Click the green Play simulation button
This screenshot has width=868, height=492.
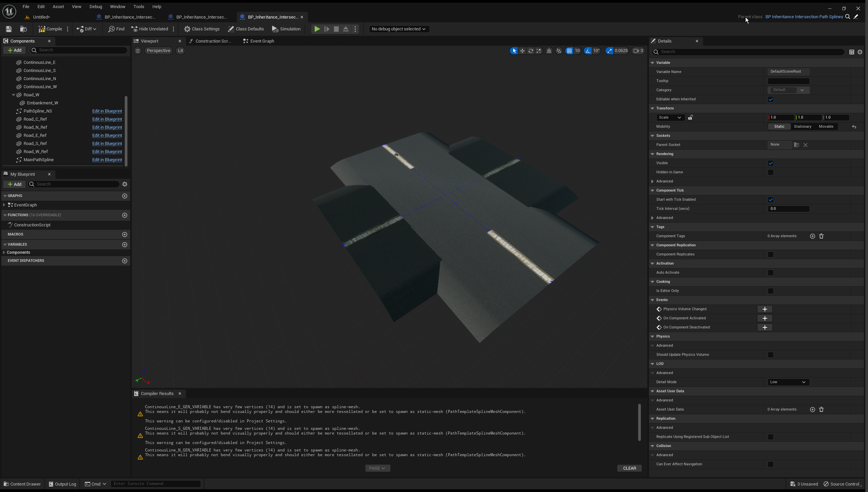tap(317, 29)
